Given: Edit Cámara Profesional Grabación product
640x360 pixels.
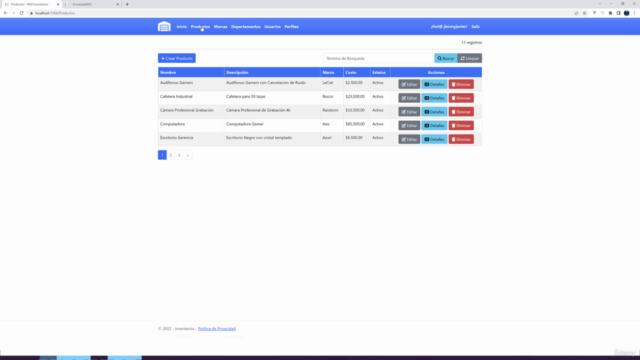Looking at the screenshot, I should coord(409,112).
